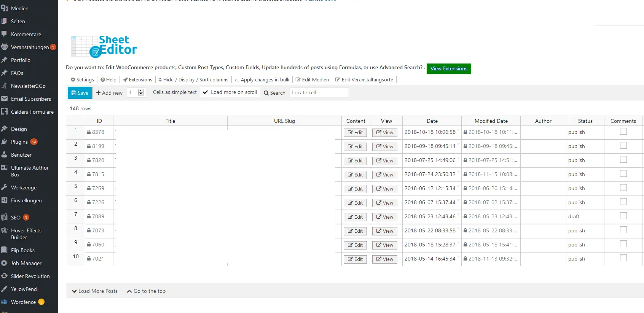Click the Seiten pages icon in sidebar

(x=4, y=21)
